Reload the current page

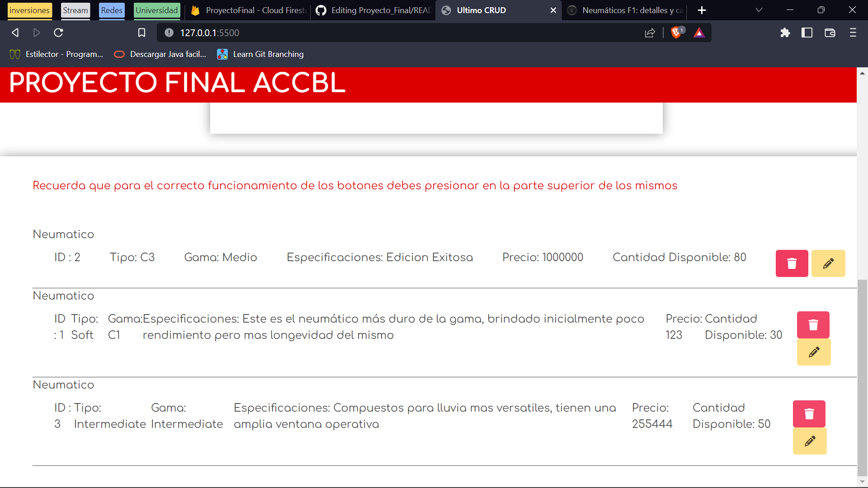pos(58,33)
